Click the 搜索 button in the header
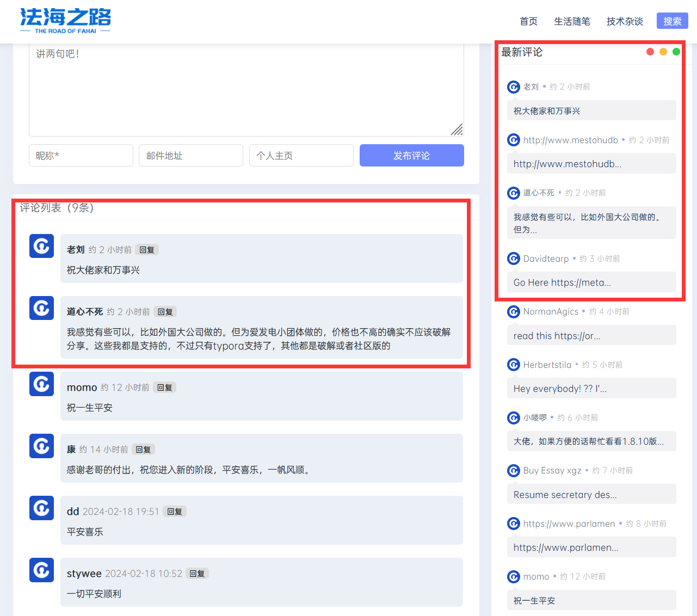 [672, 21]
